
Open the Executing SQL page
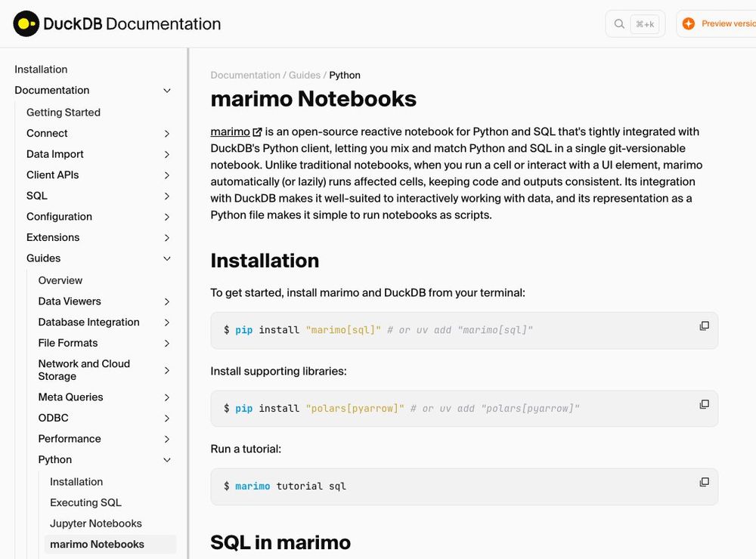pyautogui.click(x=85, y=502)
